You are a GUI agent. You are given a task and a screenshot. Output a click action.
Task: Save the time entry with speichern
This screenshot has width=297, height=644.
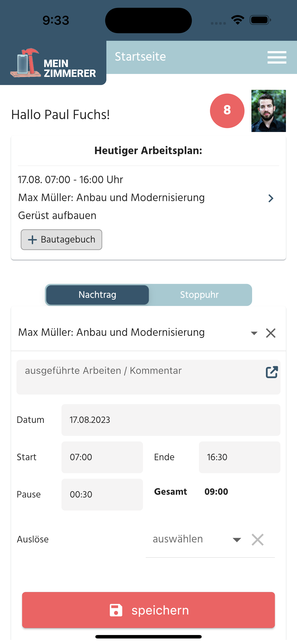160,610
